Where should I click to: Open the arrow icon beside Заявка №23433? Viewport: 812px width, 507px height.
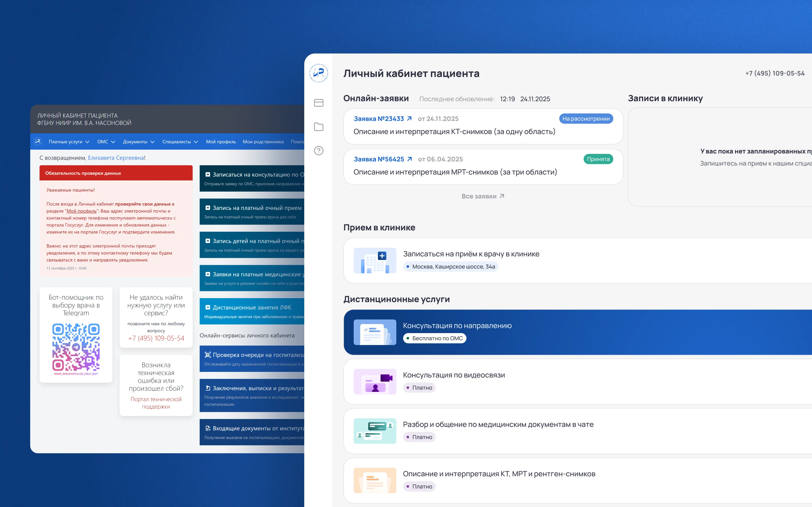pyautogui.click(x=409, y=119)
